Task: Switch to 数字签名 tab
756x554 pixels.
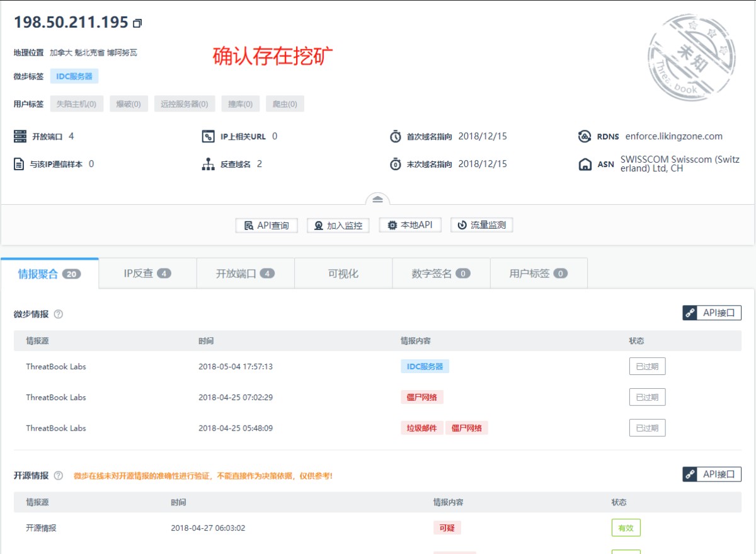Action: tap(441, 274)
